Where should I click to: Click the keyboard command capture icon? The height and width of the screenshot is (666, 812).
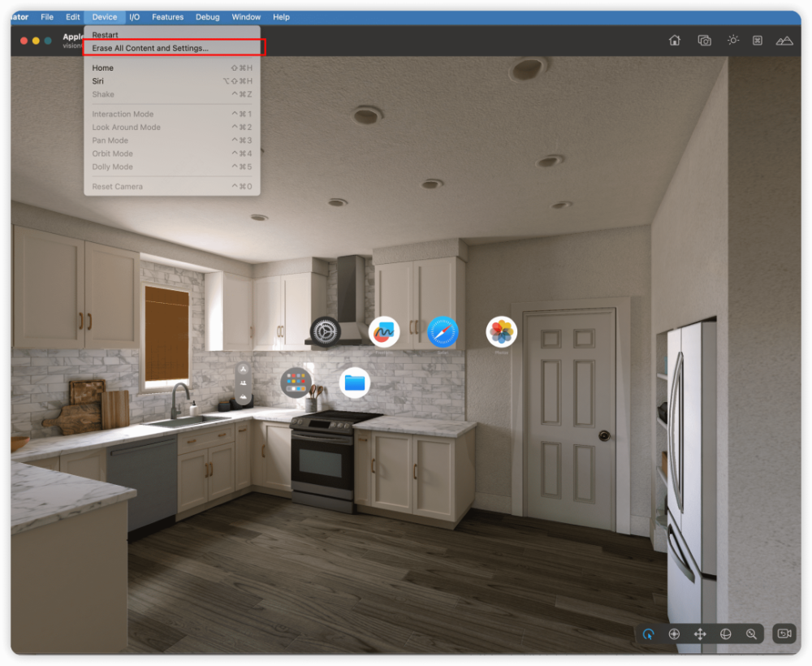(x=757, y=40)
